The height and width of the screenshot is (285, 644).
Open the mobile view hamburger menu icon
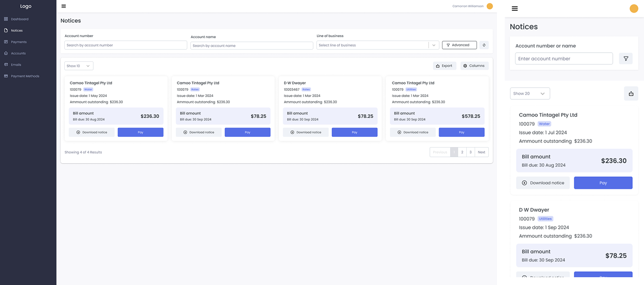(x=515, y=9)
